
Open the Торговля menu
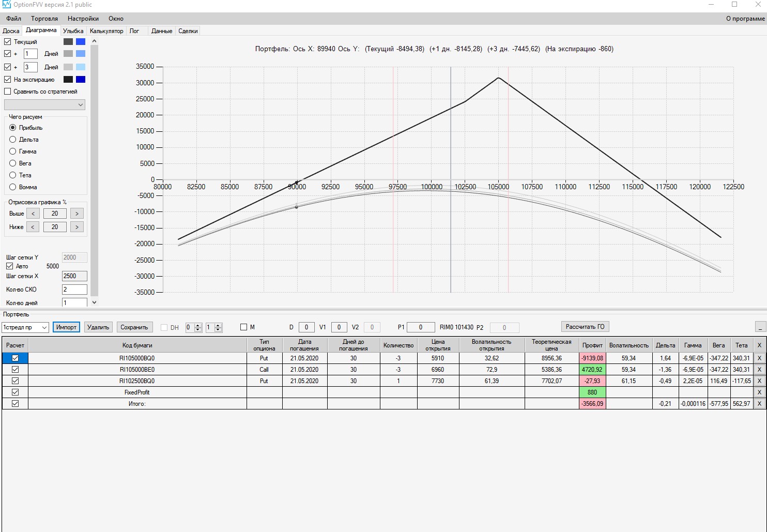point(44,19)
